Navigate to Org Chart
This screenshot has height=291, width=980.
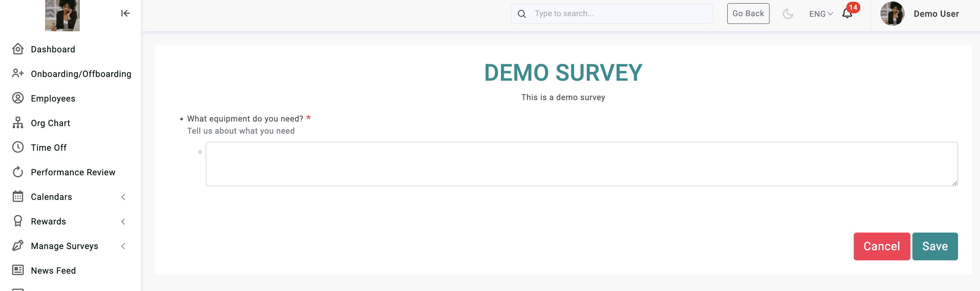tap(51, 123)
